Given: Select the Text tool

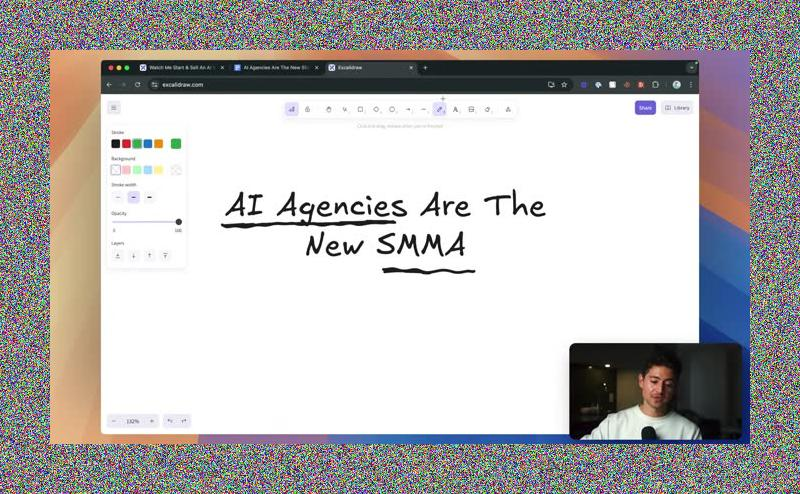Looking at the screenshot, I should tap(456, 109).
